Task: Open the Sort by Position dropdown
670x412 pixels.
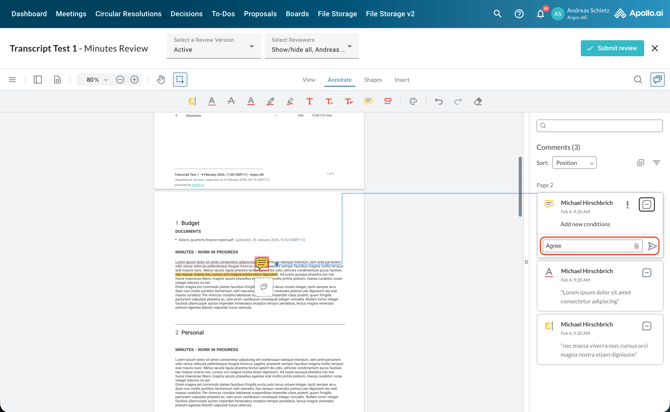Action: click(x=574, y=162)
